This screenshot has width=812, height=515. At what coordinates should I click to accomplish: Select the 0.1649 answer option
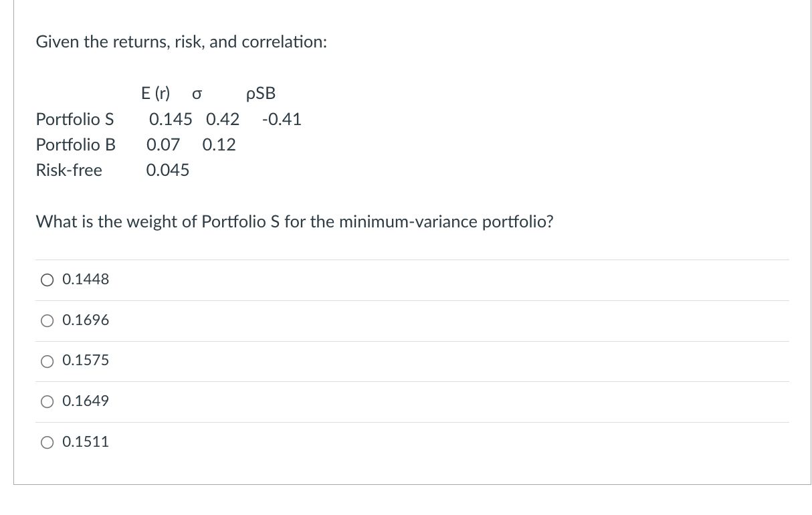(47, 402)
